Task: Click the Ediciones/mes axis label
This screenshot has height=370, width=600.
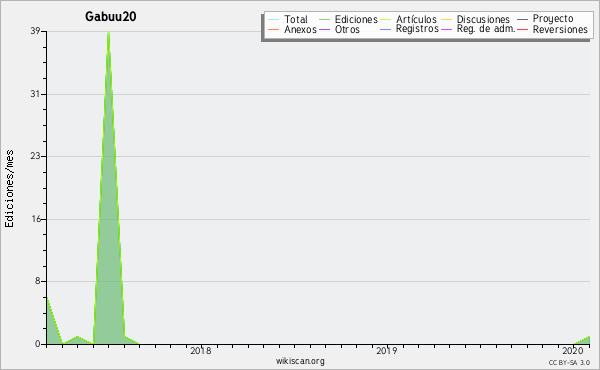Action: click(x=9, y=188)
